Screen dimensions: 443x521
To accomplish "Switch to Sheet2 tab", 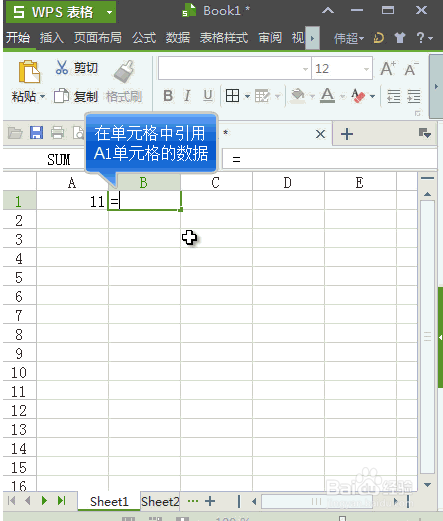I will [x=160, y=501].
